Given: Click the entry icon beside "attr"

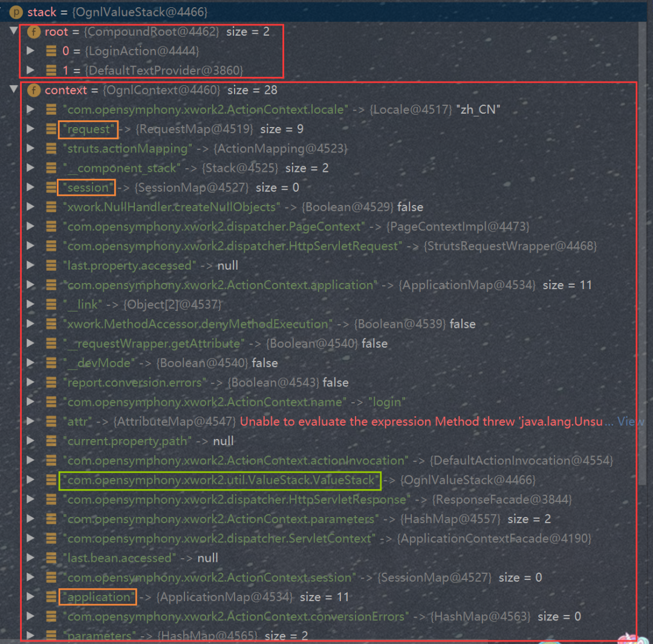Looking at the screenshot, I should point(51,421).
